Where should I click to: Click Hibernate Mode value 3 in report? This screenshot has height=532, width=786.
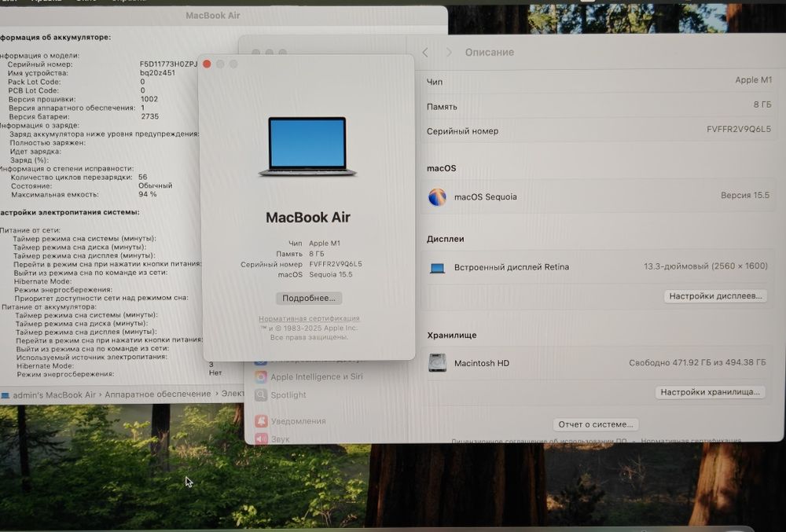point(211,364)
